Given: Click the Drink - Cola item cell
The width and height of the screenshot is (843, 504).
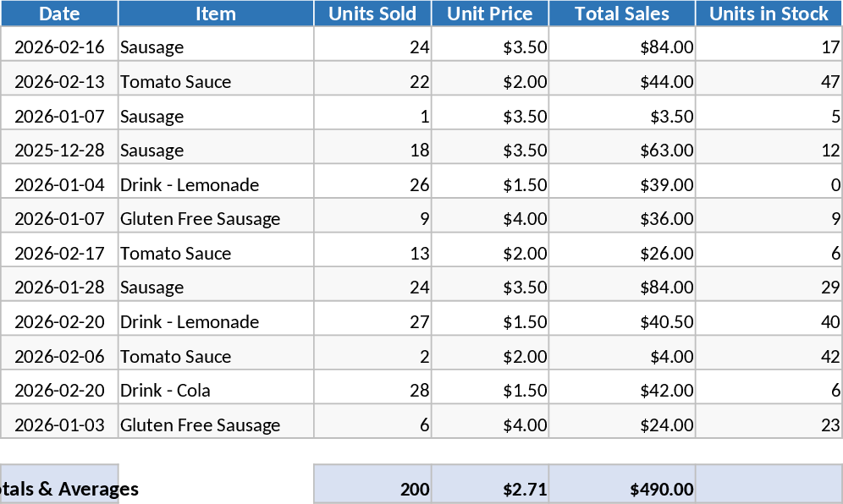Looking at the screenshot, I should (x=216, y=391).
